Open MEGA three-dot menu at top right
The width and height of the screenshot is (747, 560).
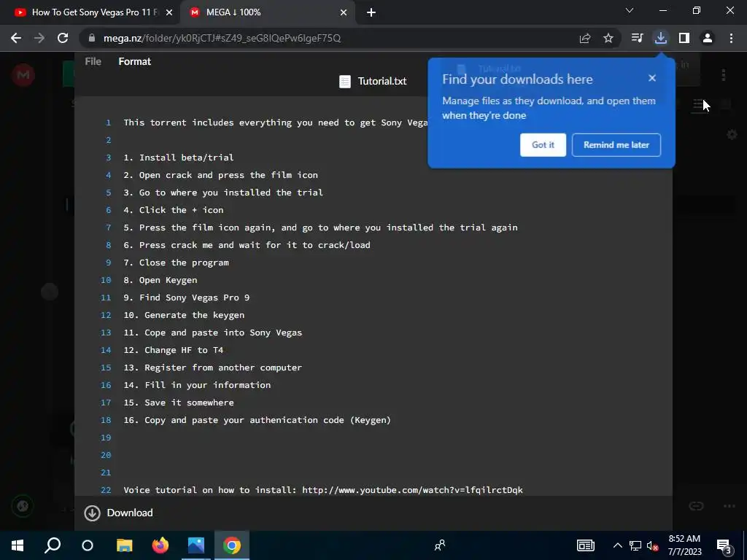click(x=724, y=75)
